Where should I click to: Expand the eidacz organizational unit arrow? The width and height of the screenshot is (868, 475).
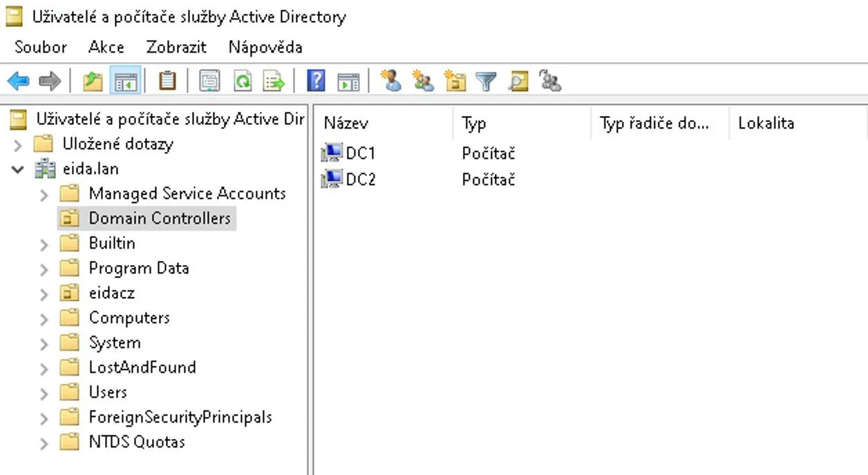pyautogui.click(x=44, y=294)
